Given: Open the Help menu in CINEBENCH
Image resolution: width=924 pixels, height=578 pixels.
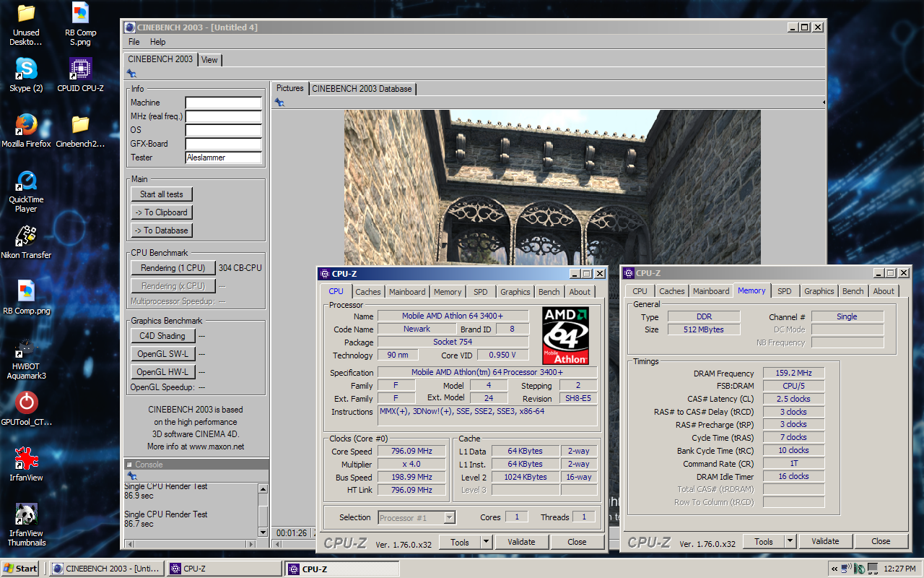Looking at the screenshot, I should point(157,42).
